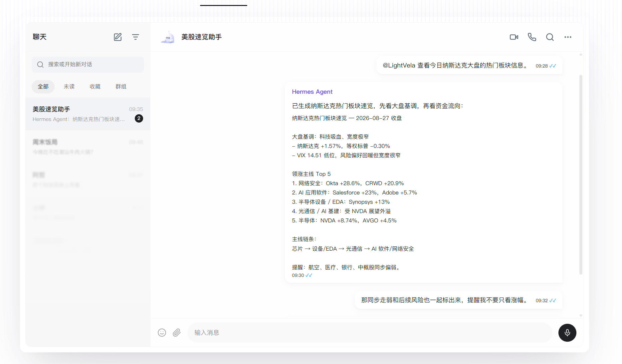Click the 09:30 timestamp on agent message

(298, 275)
